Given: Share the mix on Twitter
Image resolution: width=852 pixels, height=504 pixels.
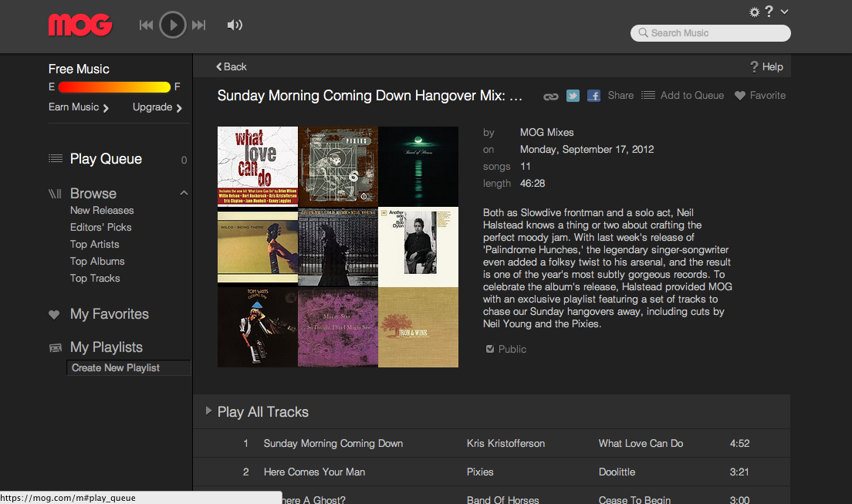Looking at the screenshot, I should click(x=573, y=96).
